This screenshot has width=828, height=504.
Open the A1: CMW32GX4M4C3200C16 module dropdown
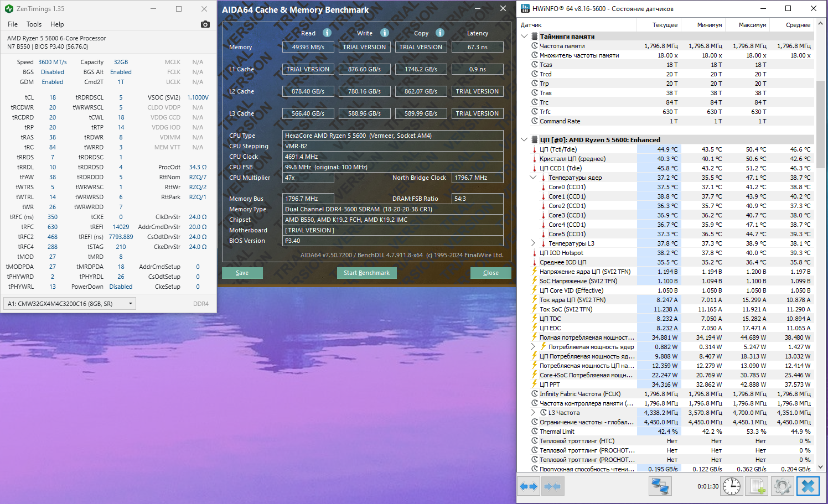click(x=69, y=303)
